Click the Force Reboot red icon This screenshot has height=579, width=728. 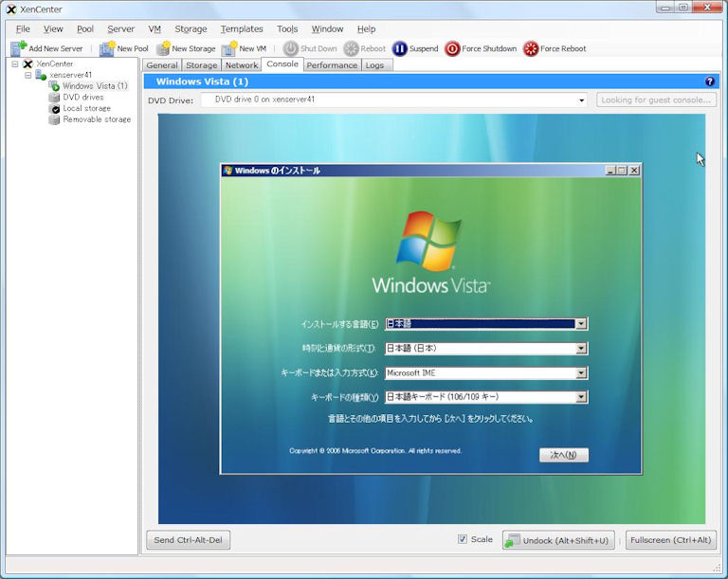[x=531, y=48]
